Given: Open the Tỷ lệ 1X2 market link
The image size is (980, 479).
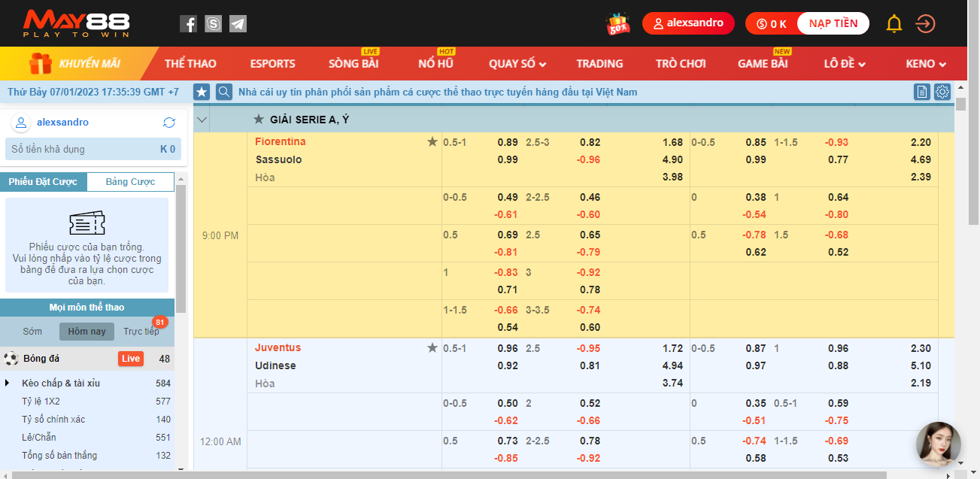Looking at the screenshot, I should point(41,402).
